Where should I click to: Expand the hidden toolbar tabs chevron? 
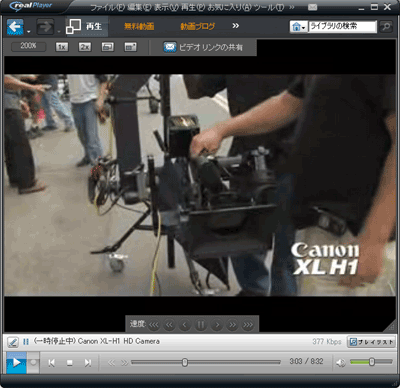[x=235, y=26]
